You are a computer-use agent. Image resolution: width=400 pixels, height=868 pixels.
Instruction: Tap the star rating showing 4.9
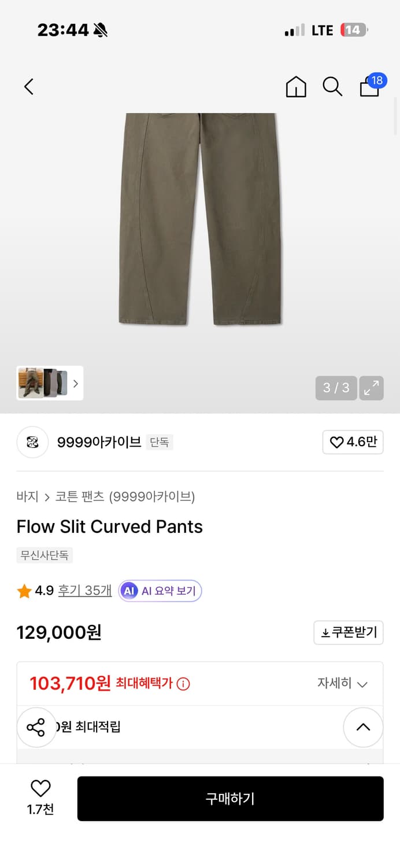24,591
